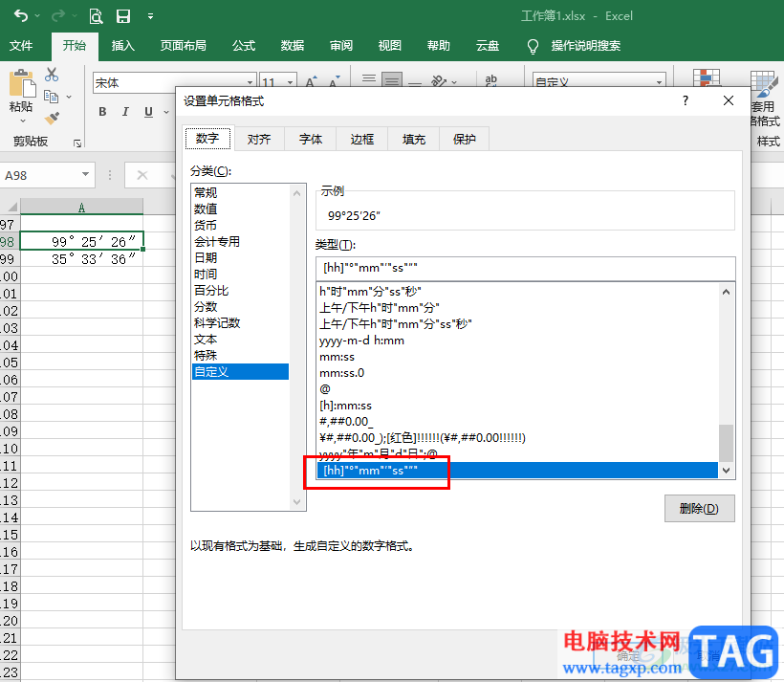Open the number format dropdown 自定义
This screenshot has height=682, width=784.
660,82
